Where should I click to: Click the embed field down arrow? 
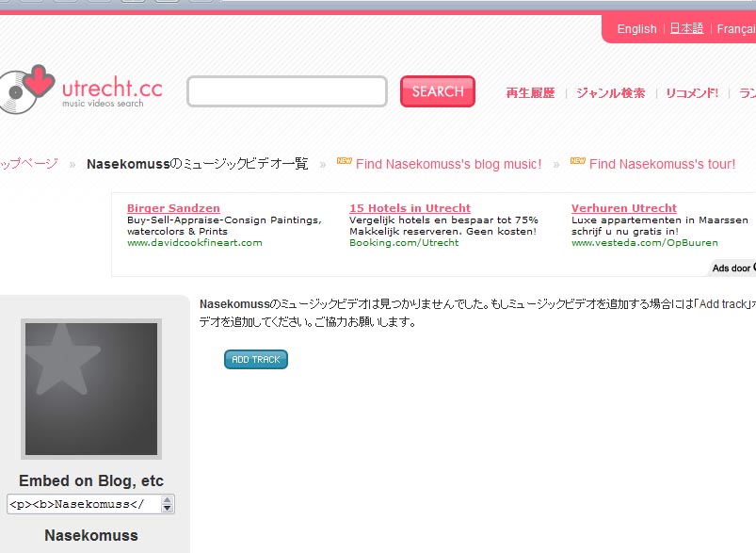[167, 508]
